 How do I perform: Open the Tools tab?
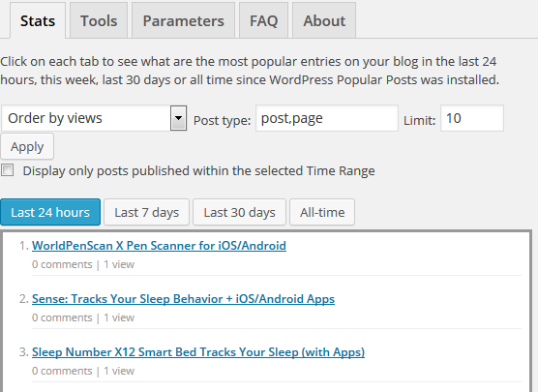(99, 20)
